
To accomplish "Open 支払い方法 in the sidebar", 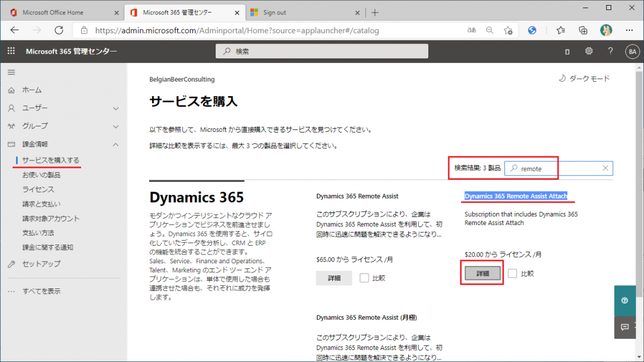I will click(x=38, y=233).
